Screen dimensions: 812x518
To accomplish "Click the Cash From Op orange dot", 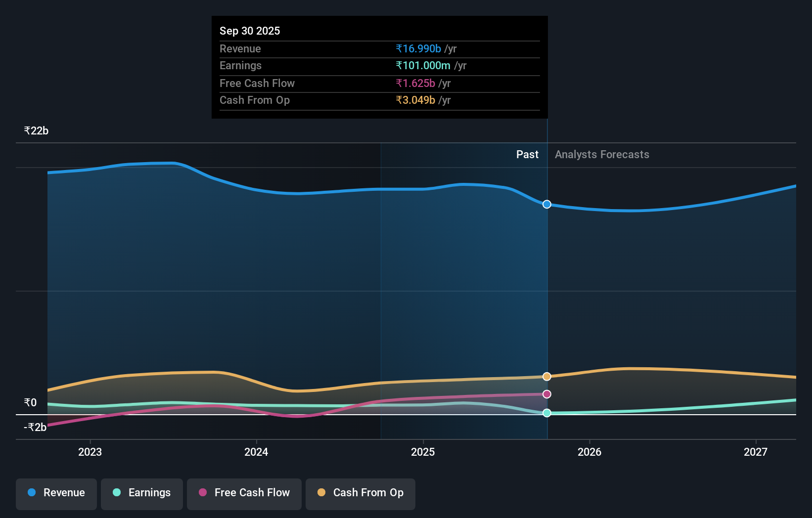I will click(x=321, y=493).
